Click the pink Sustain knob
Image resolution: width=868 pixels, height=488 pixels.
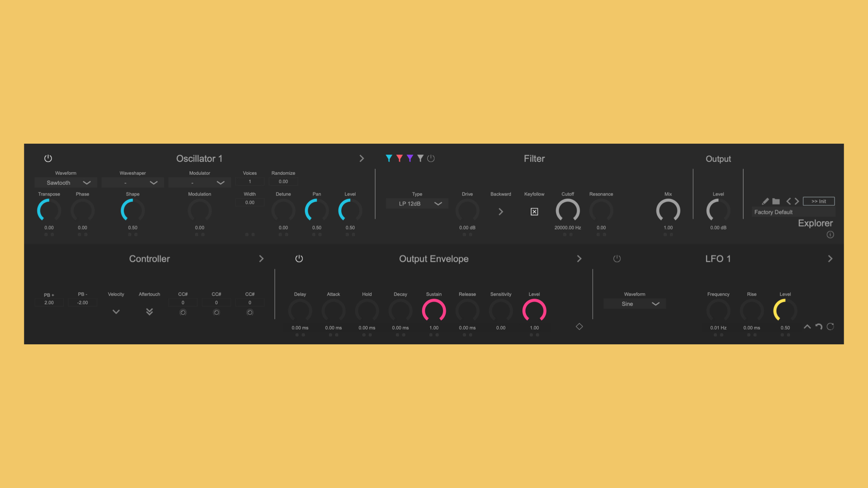[x=434, y=310]
